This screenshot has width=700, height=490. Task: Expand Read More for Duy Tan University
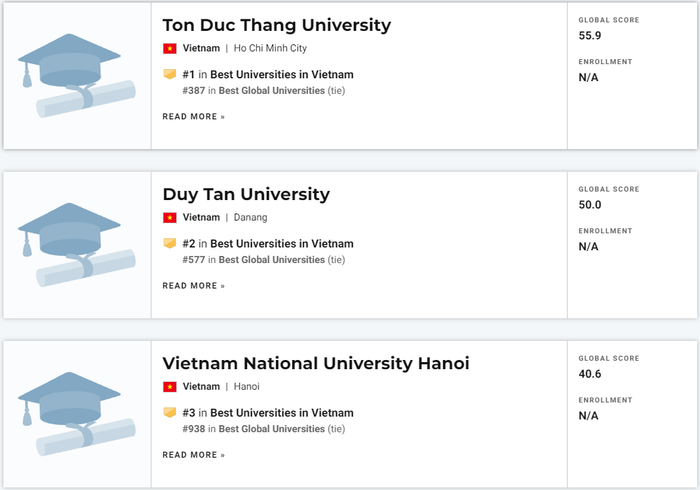tap(193, 285)
